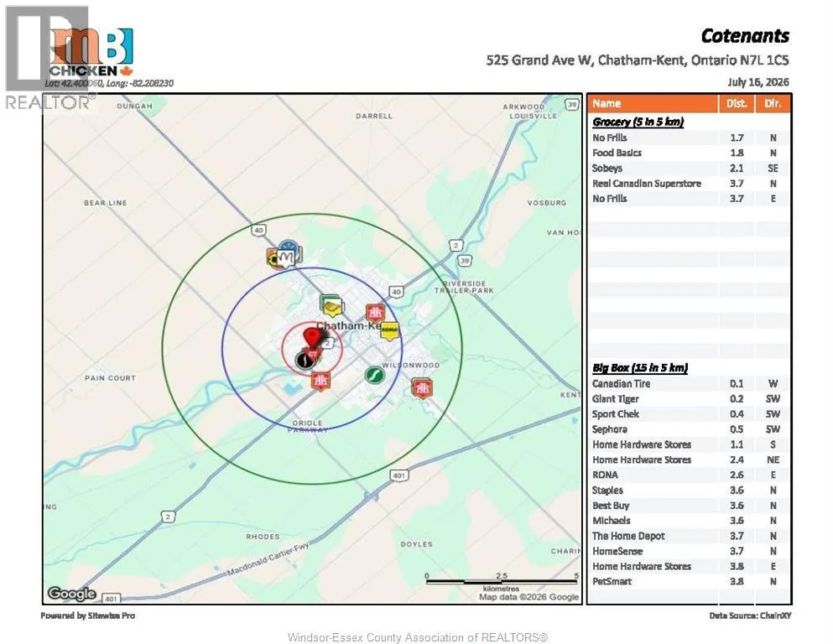Click the date 'July 16, 2026'
Image resolution: width=833 pixels, height=644 pixels.
point(758,82)
